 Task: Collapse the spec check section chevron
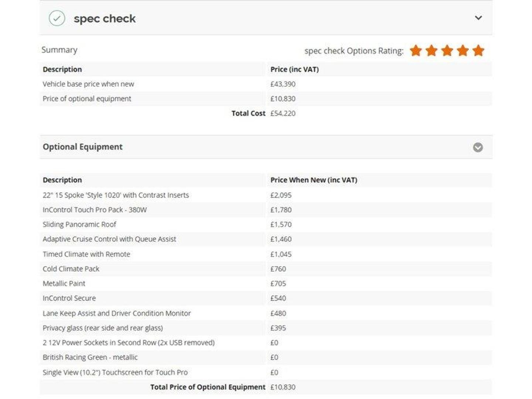click(478, 18)
